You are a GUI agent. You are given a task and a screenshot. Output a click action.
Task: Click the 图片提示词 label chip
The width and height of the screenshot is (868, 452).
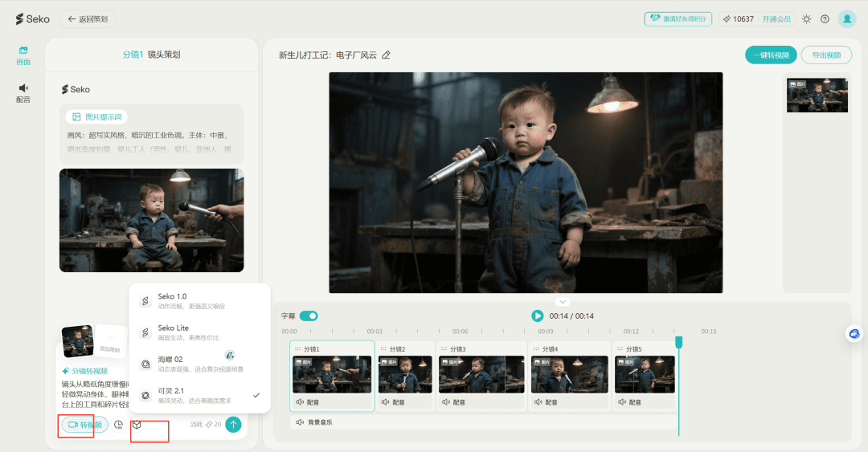97,116
